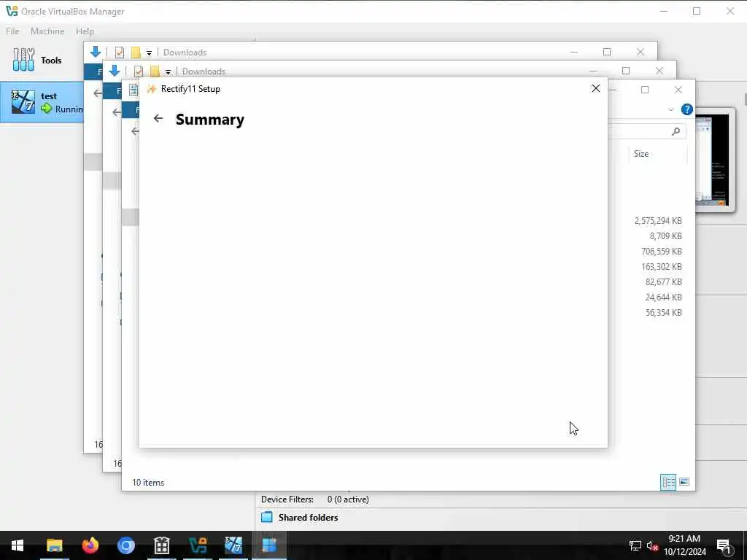The image size is (747, 560).
Task: Select file row sized 56,354 KB
Action: point(663,312)
